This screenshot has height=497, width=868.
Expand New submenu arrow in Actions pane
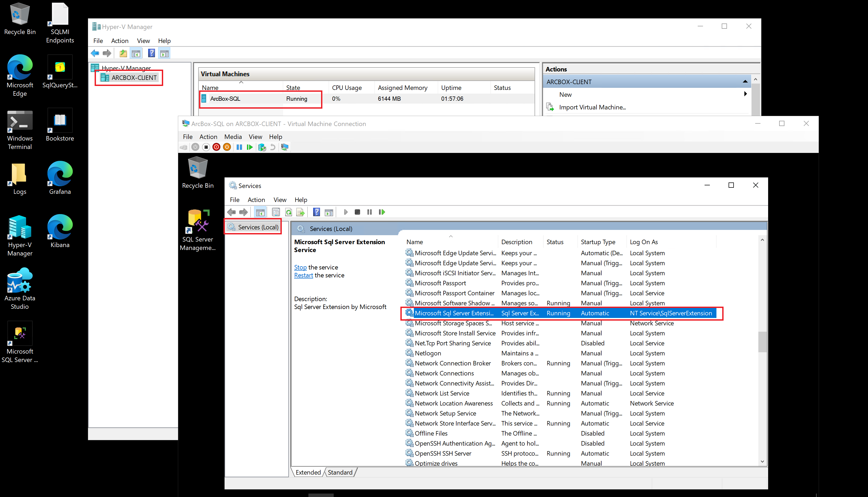pyautogui.click(x=745, y=94)
